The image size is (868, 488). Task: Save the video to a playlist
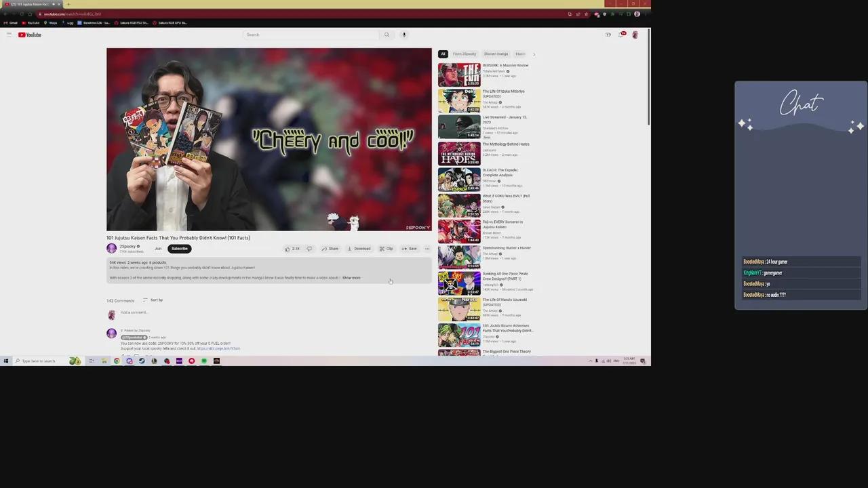point(409,249)
